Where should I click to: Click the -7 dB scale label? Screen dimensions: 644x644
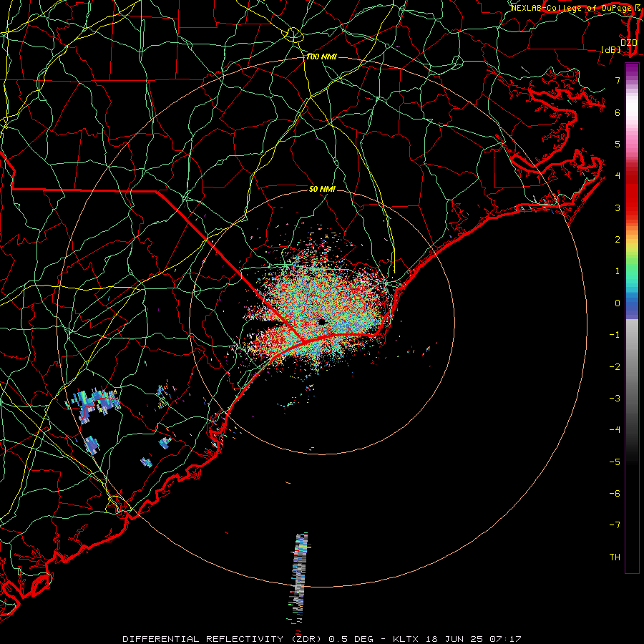point(615,525)
